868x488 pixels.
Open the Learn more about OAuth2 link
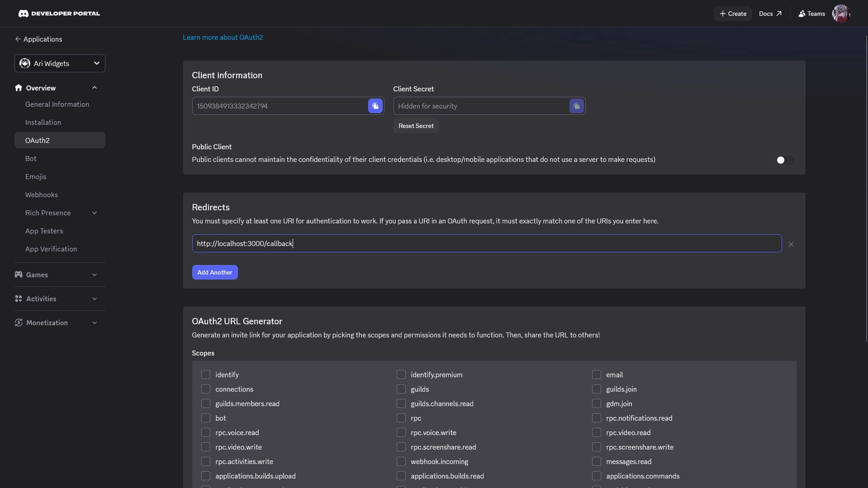[223, 37]
